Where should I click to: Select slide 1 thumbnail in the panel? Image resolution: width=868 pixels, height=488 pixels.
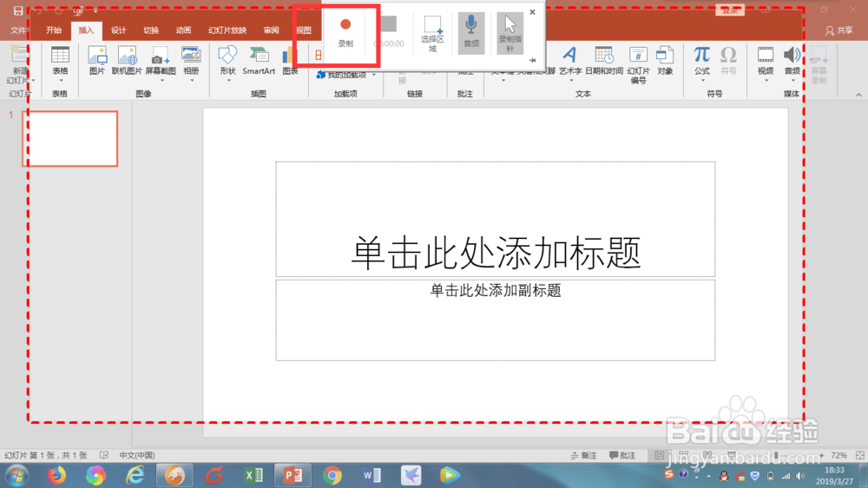[70, 138]
